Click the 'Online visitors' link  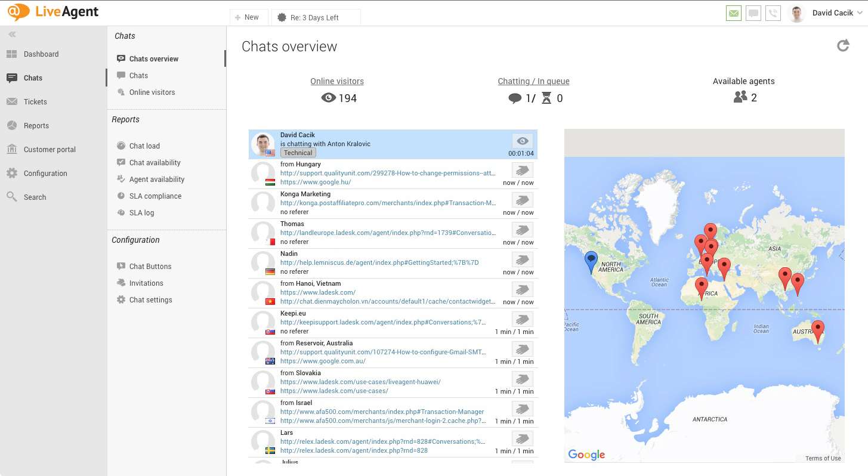(337, 81)
